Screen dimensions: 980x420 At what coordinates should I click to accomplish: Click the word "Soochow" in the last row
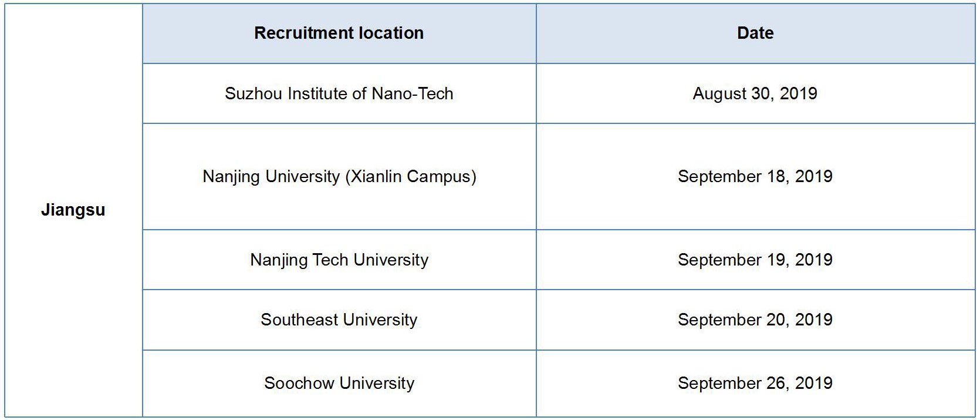[x=299, y=384]
